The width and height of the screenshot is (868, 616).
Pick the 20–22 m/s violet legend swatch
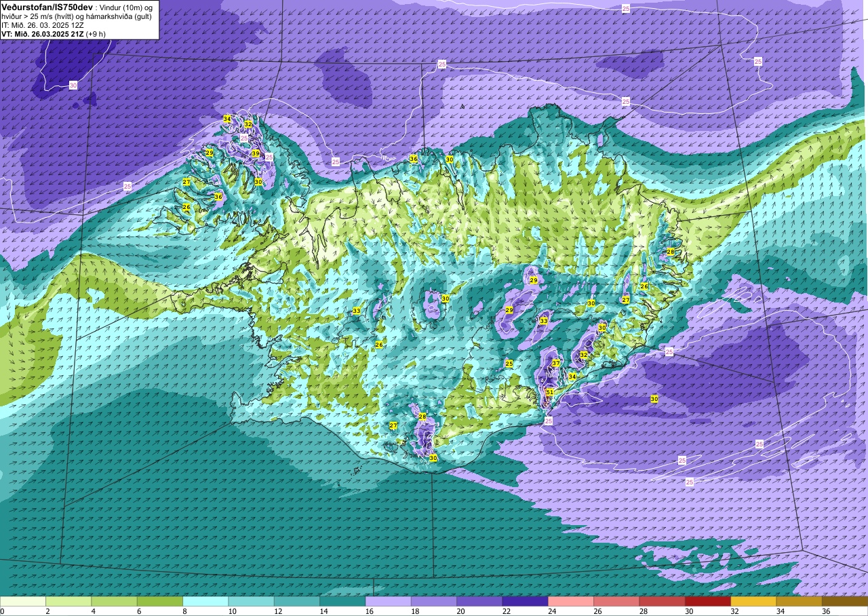pos(479,601)
